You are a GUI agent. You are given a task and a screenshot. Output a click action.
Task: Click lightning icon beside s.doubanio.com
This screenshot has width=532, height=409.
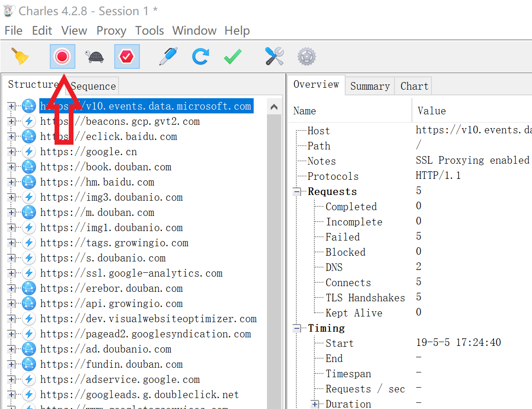pyautogui.click(x=29, y=258)
